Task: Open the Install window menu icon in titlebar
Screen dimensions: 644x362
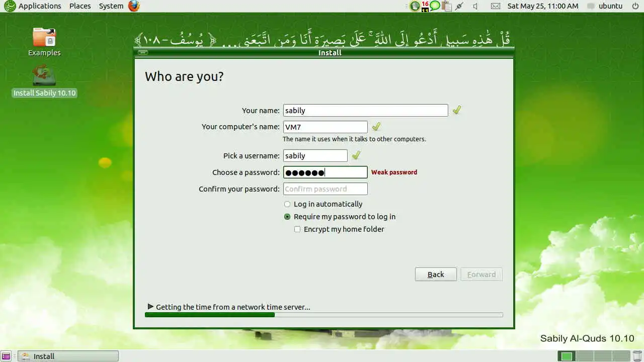Action: [x=143, y=52]
